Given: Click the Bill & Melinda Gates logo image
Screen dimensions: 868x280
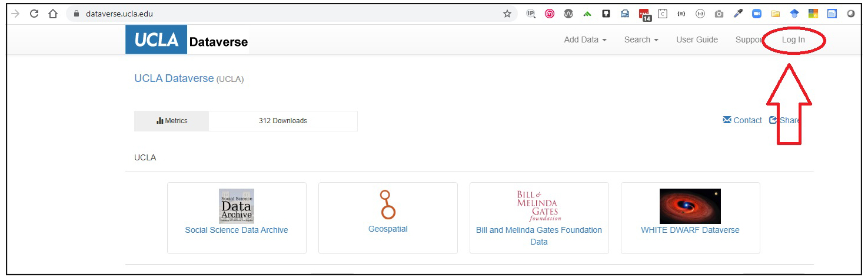Looking at the screenshot, I should (x=538, y=205).
